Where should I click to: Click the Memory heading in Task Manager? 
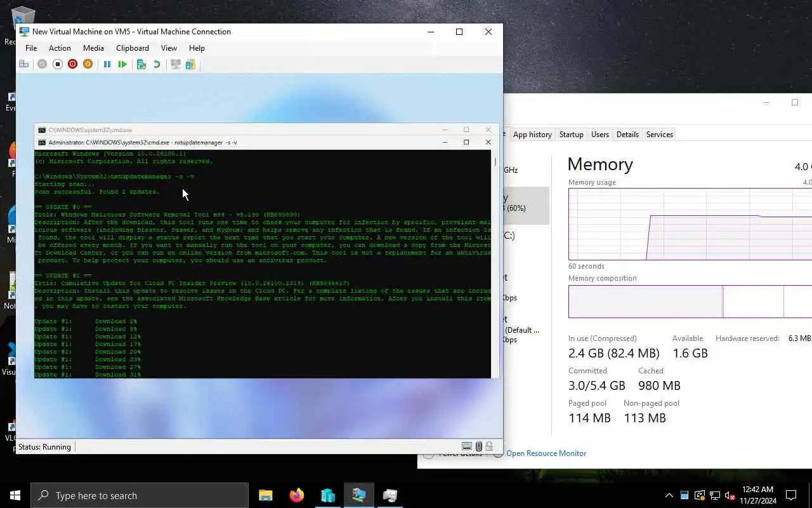coord(600,164)
